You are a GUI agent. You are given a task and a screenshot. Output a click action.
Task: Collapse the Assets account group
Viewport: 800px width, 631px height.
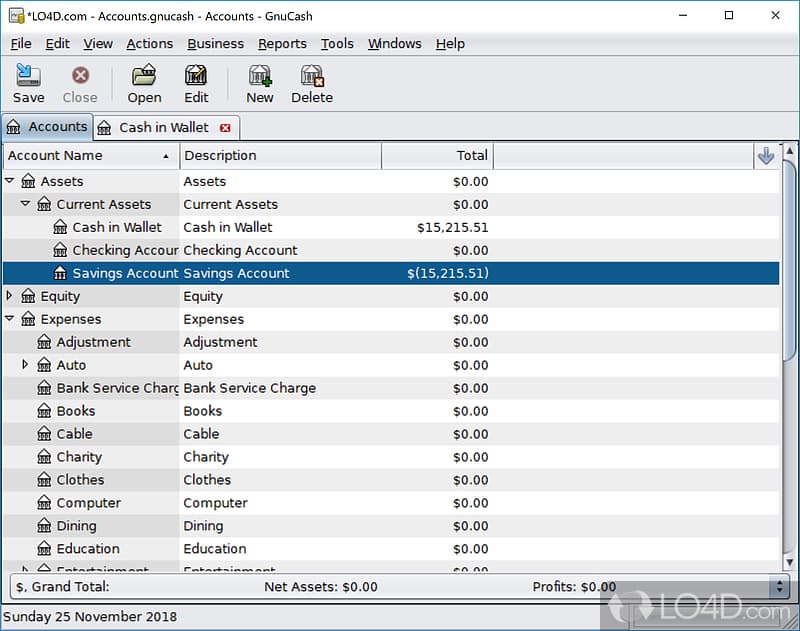pos(9,181)
